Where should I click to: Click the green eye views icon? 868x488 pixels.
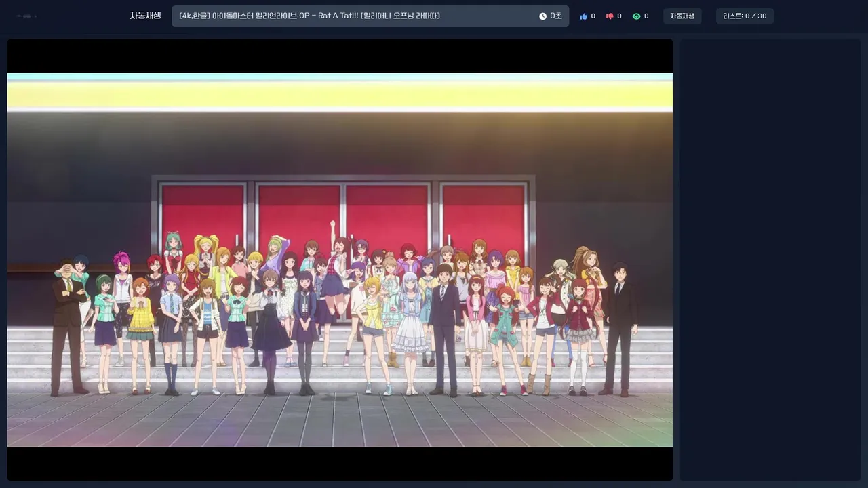pos(636,16)
